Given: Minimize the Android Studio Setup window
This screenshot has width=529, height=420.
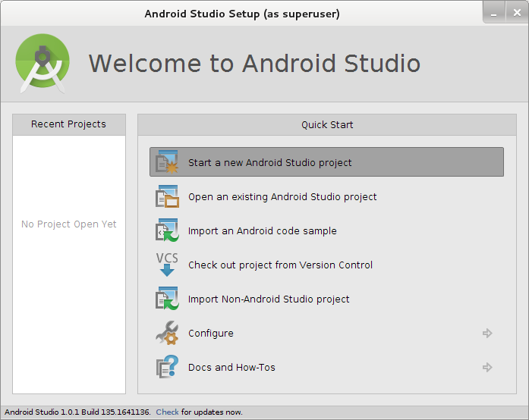Looking at the screenshot, I should tap(494, 13).
